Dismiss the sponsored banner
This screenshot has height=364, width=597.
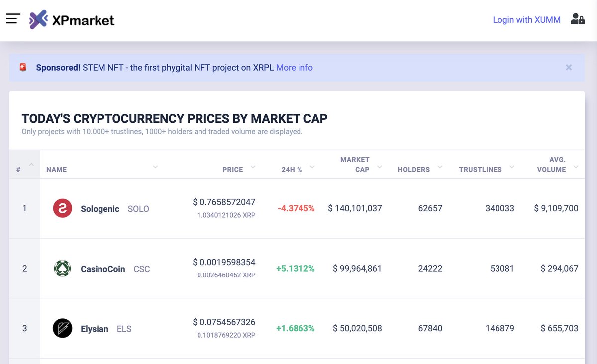click(x=569, y=67)
